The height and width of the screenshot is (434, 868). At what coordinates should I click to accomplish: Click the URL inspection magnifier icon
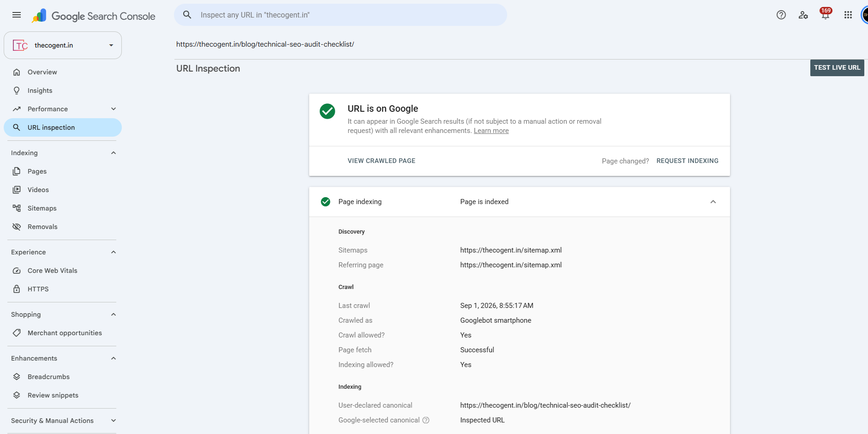click(17, 127)
